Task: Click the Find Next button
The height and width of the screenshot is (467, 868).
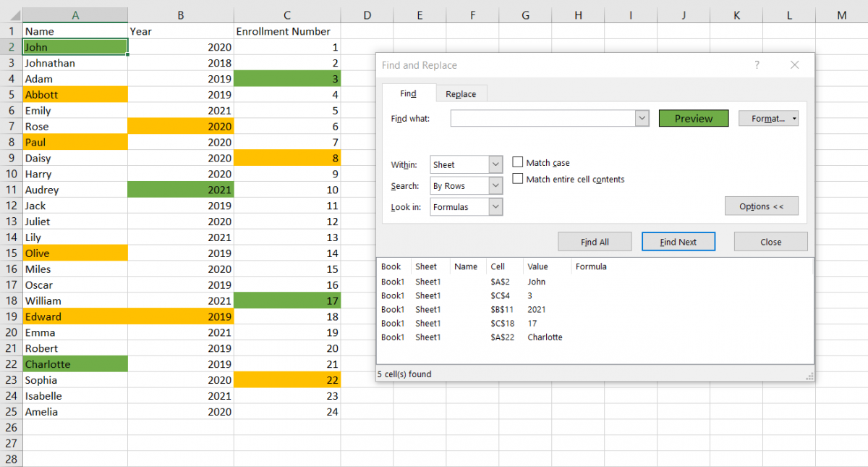Action: coord(678,242)
